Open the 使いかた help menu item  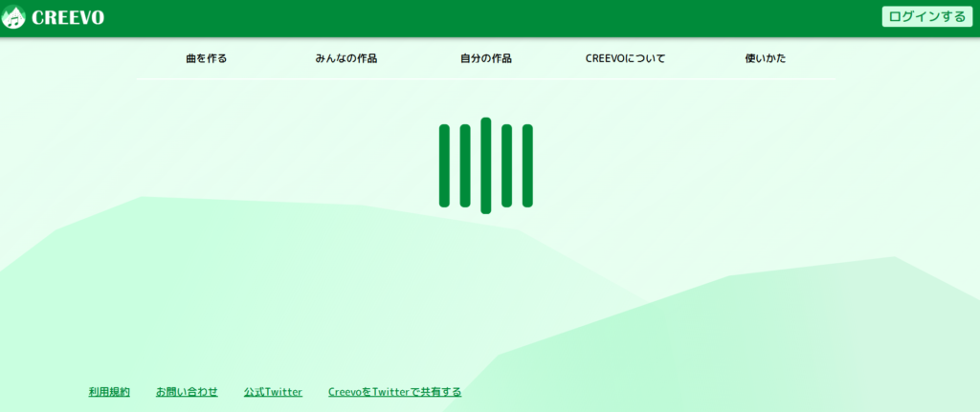(766, 59)
